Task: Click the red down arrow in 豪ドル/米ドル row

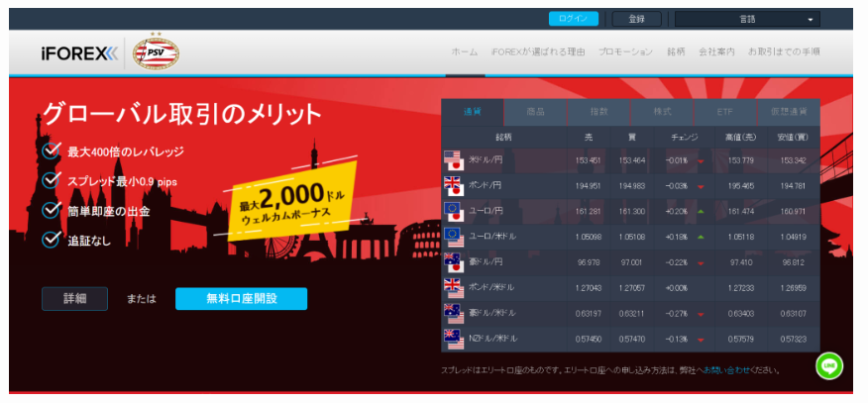Action: (701, 315)
